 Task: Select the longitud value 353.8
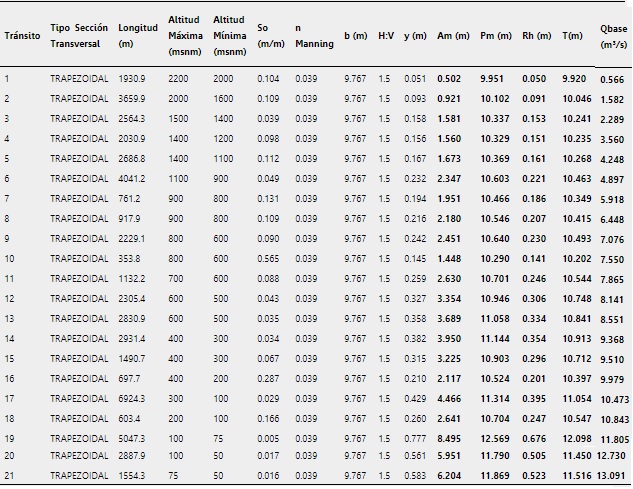tap(132, 258)
